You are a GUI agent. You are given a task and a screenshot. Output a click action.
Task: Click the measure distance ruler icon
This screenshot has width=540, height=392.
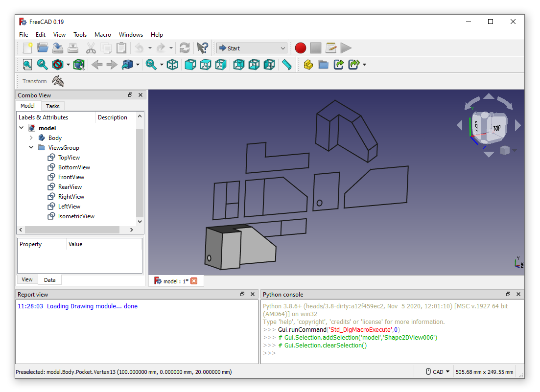coord(286,65)
